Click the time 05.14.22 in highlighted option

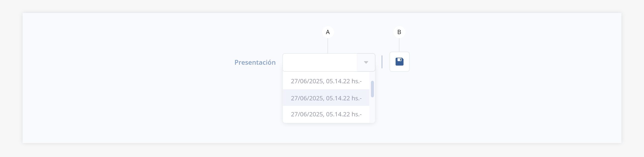tap(338, 98)
